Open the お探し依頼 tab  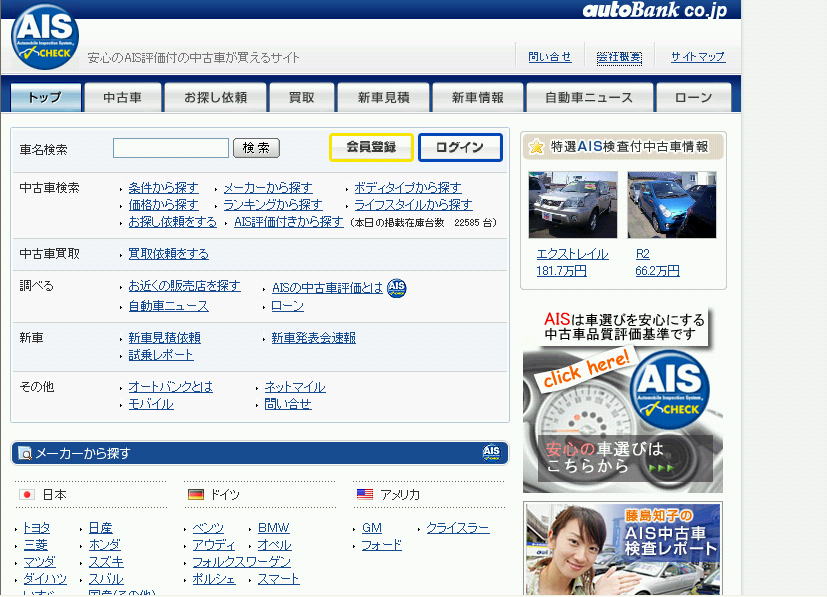pos(215,97)
